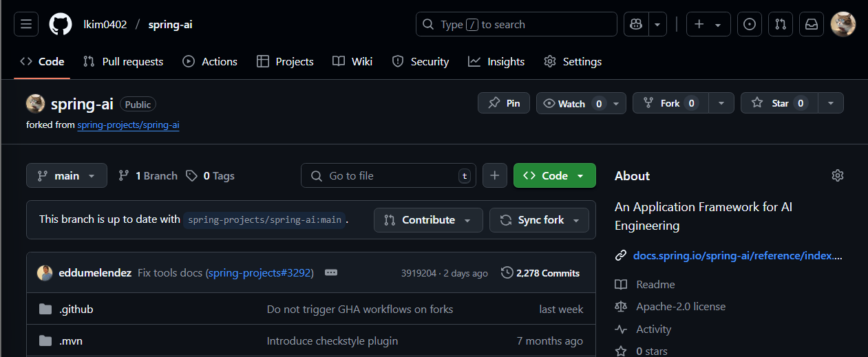Open pull requests icon in header

780,24
